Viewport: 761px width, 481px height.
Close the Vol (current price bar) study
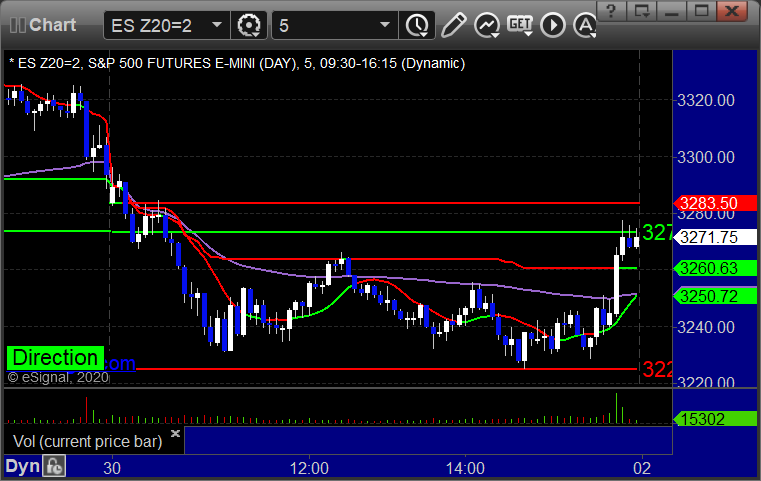176,433
